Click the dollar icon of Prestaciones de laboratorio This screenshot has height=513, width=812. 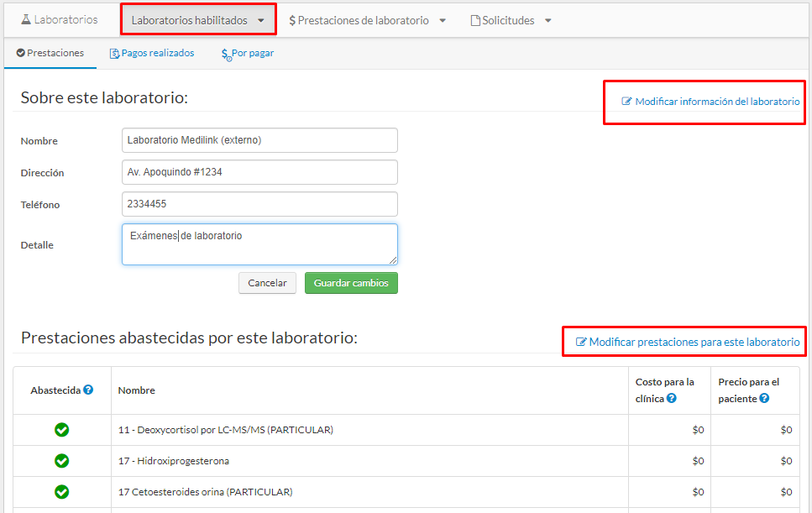click(292, 21)
